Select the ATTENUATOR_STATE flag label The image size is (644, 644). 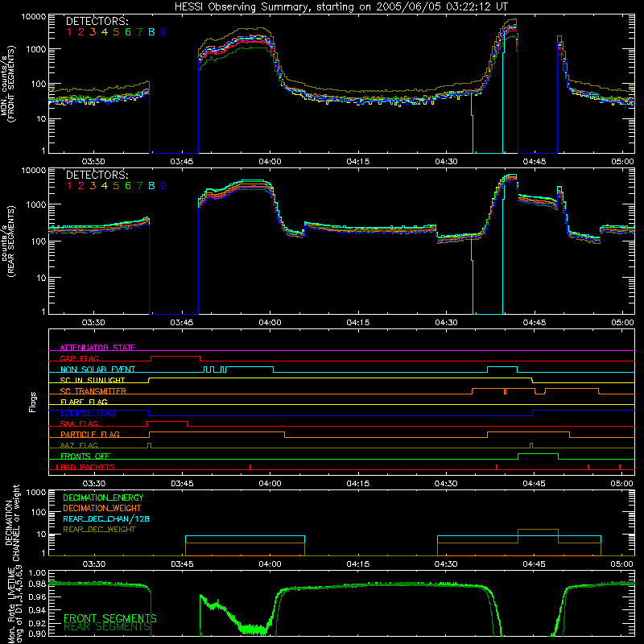pos(97,348)
